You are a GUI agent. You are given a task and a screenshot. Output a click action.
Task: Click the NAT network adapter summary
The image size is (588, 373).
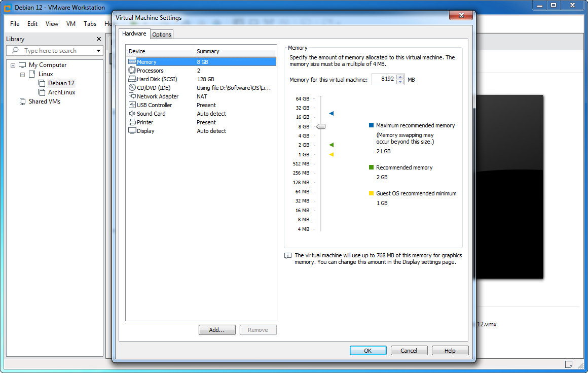coord(202,96)
